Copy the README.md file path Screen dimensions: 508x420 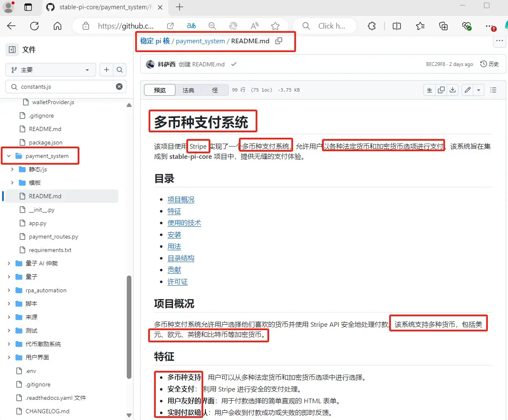(279, 41)
